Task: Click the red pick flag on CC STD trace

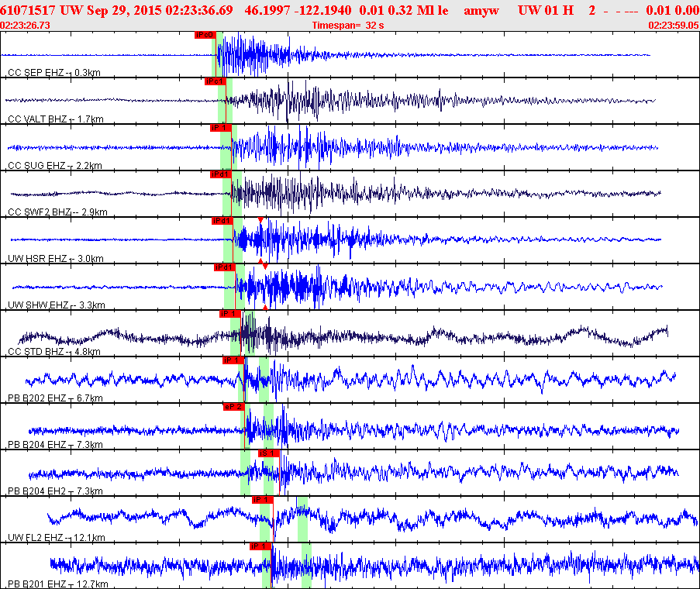Action: tap(229, 314)
